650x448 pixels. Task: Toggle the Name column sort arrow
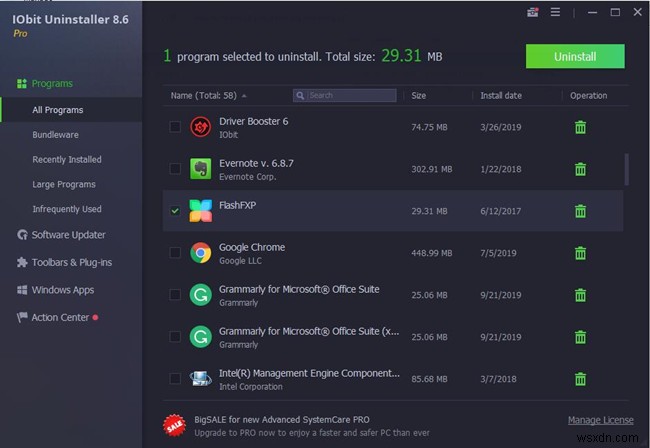pyautogui.click(x=244, y=96)
